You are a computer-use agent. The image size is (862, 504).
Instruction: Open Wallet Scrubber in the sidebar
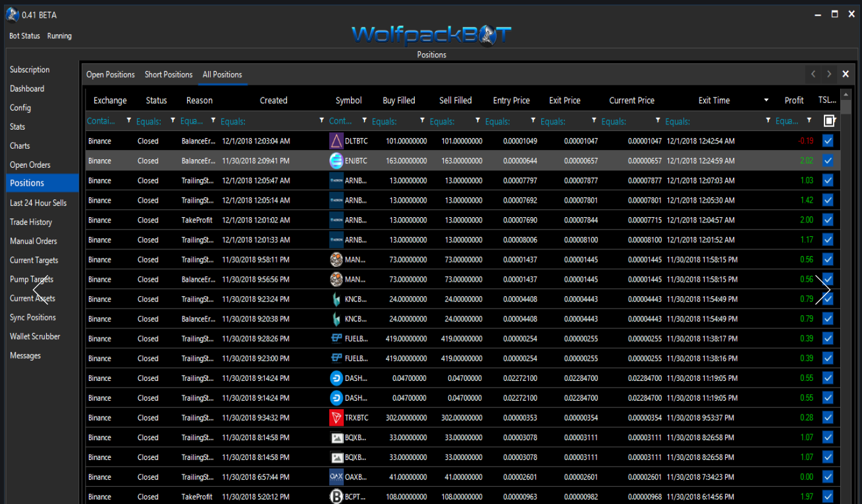point(35,336)
